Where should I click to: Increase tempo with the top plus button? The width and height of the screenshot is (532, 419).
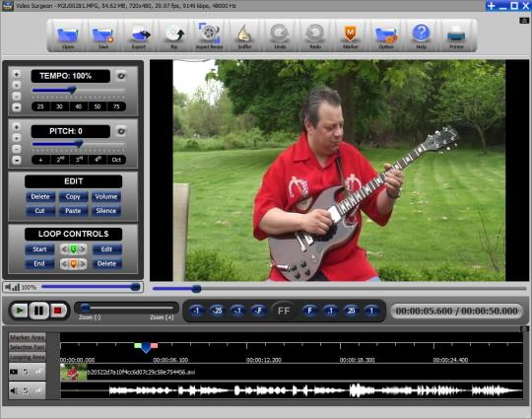pos(17,74)
